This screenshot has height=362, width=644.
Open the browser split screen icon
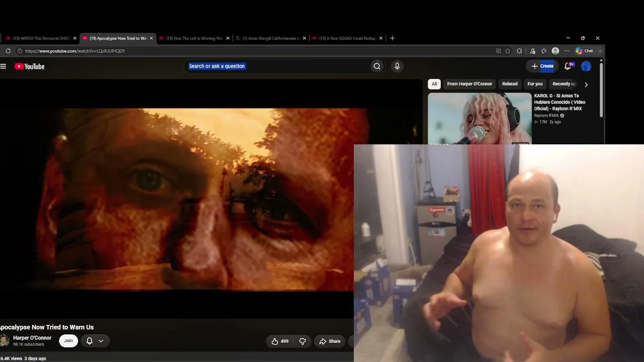point(499,51)
